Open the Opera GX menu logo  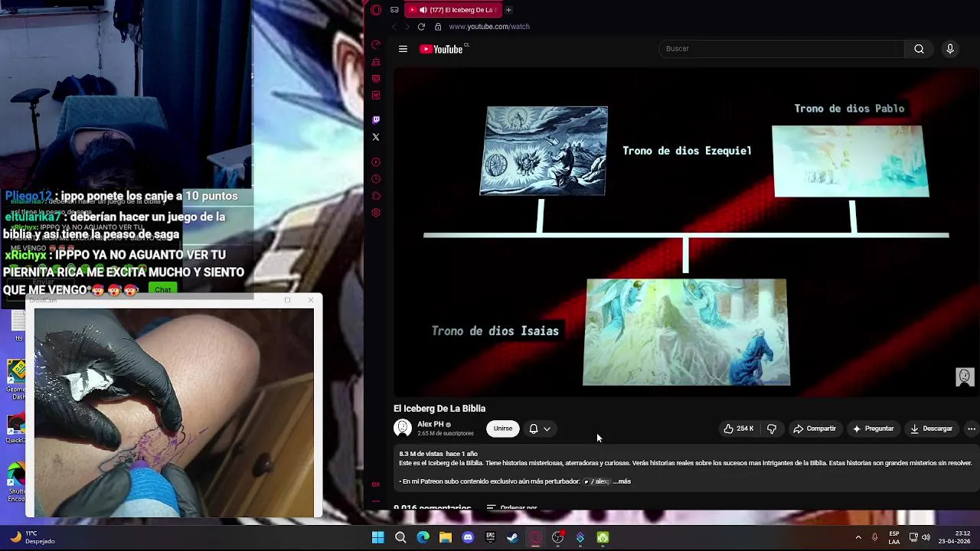[376, 10]
